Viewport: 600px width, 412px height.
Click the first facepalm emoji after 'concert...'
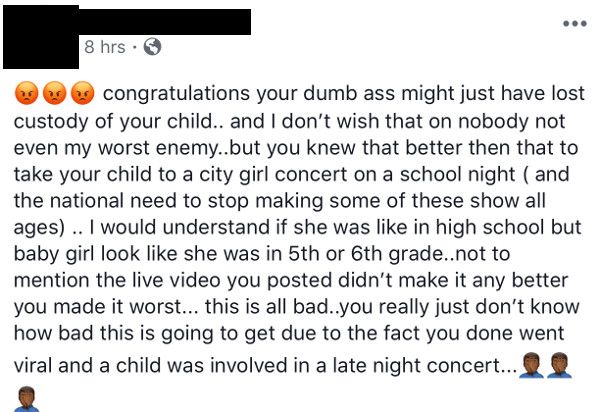(x=530, y=367)
